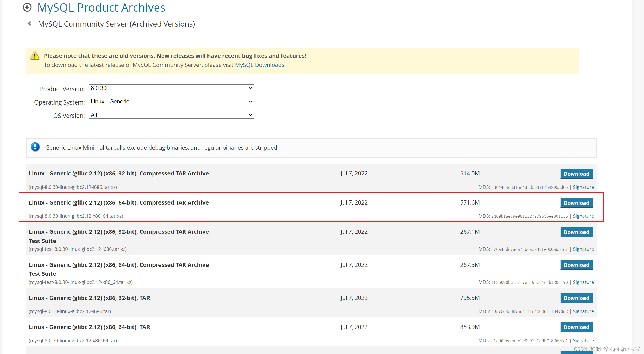Image resolution: width=644 pixels, height=354 pixels.
Task: Click the download circle icon beside MySQL Product Archives
Action: (27, 7)
